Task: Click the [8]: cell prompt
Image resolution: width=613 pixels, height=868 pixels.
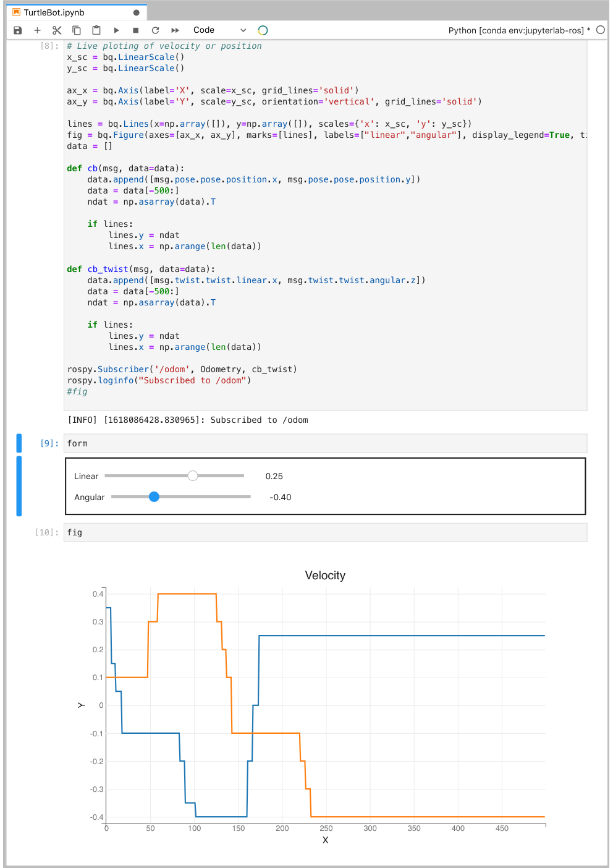Action: click(49, 46)
